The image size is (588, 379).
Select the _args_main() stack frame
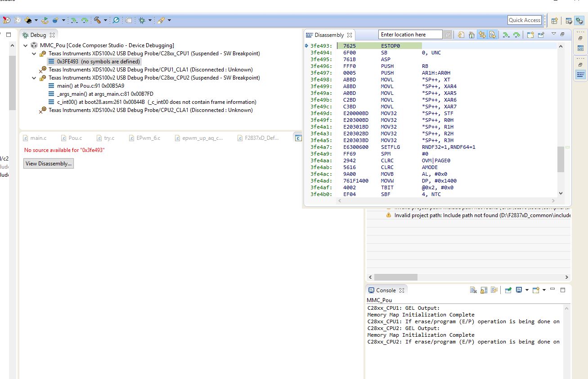pos(101,94)
